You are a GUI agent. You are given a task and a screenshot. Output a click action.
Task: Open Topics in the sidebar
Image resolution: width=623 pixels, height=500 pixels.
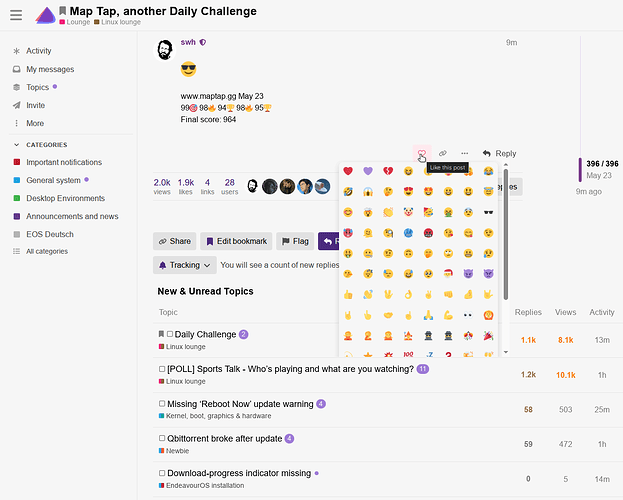coord(35,87)
